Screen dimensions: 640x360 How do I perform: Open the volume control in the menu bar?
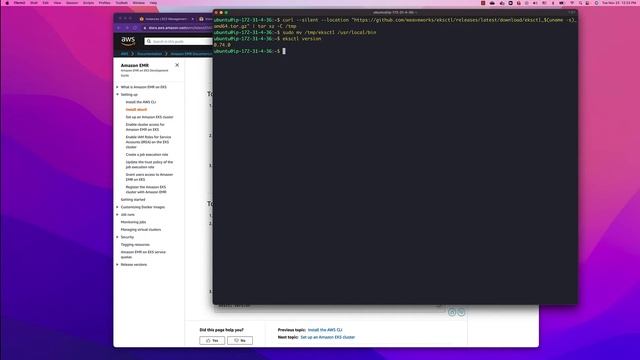(x=534, y=3)
